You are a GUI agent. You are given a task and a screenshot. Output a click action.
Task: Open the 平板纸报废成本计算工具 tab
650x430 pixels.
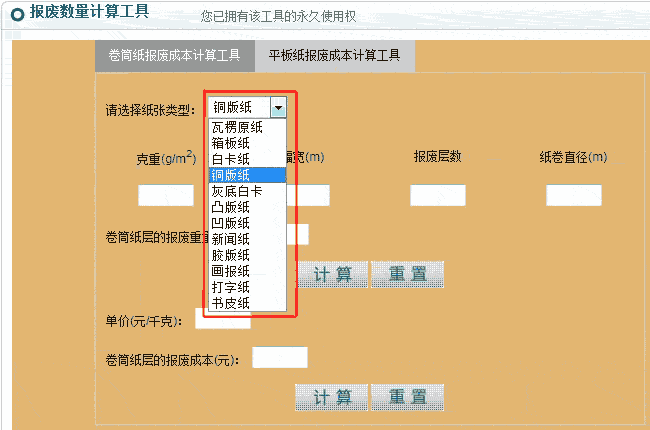(x=334, y=56)
